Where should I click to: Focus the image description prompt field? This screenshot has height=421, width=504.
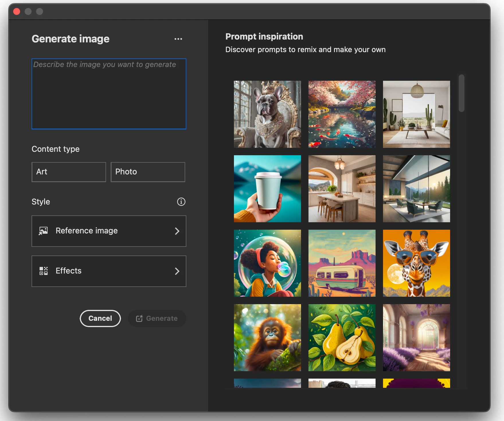pos(109,94)
